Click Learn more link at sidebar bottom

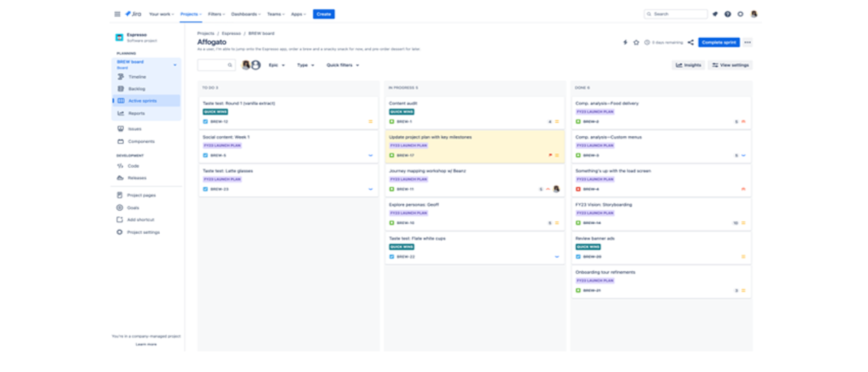[146, 344]
